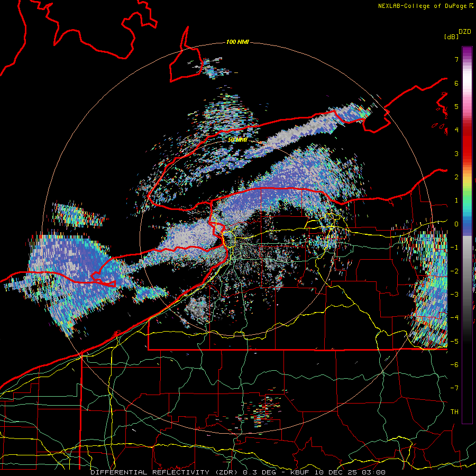Click the 50 NMI range ring label
Viewport: 476px width, 476px height.
click(x=237, y=140)
